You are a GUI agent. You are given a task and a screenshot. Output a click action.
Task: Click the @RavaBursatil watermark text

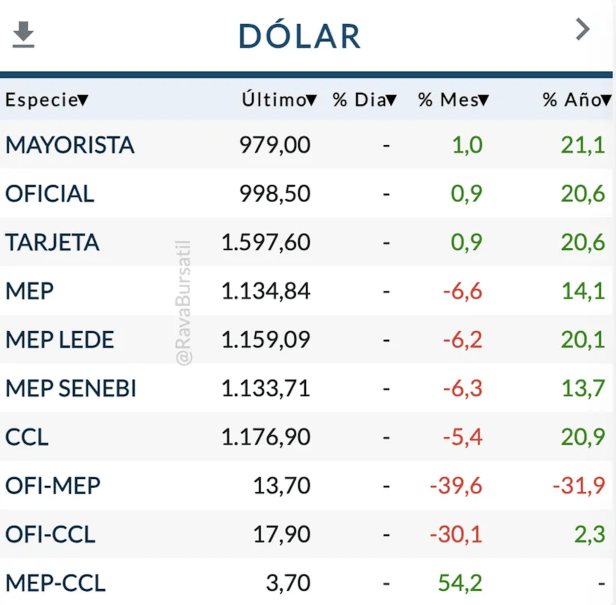184,300
